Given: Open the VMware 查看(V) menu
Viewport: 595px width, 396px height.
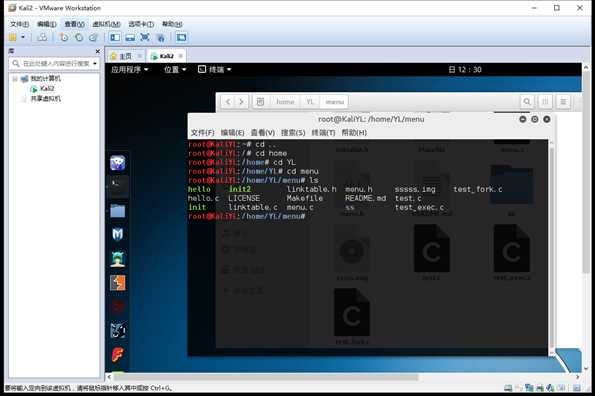Looking at the screenshot, I should tap(74, 24).
